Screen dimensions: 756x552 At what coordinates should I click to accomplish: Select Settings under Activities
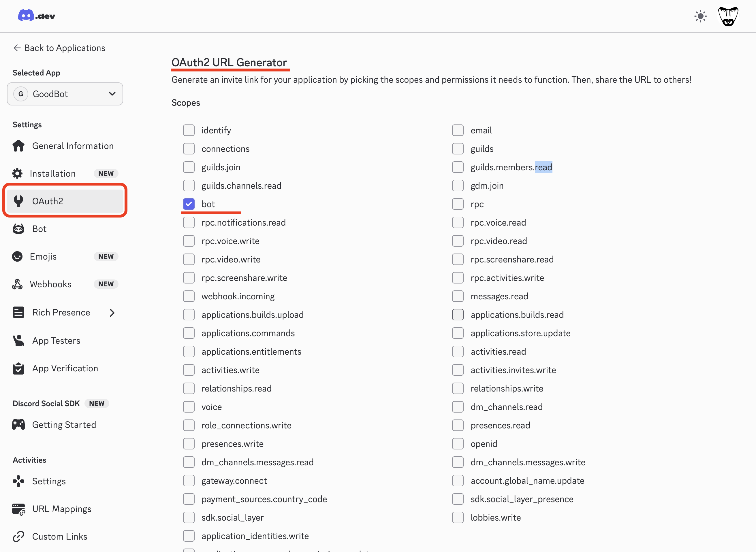49,481
